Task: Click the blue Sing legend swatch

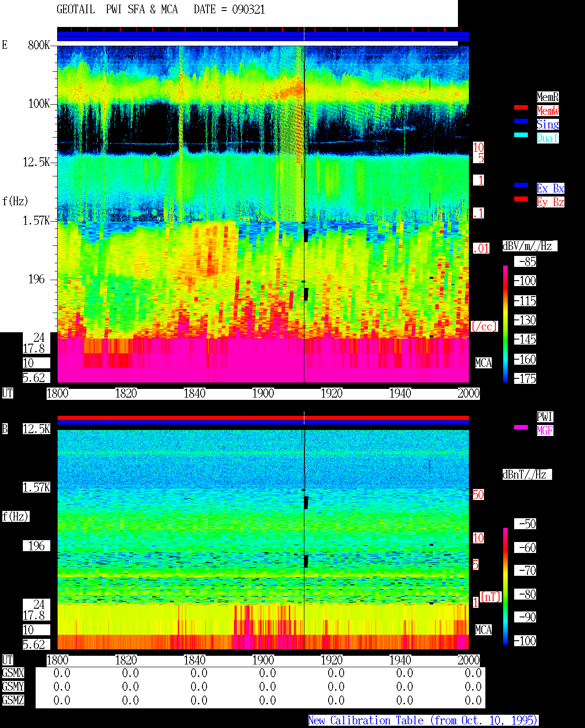Action: [x=521, y=121]
